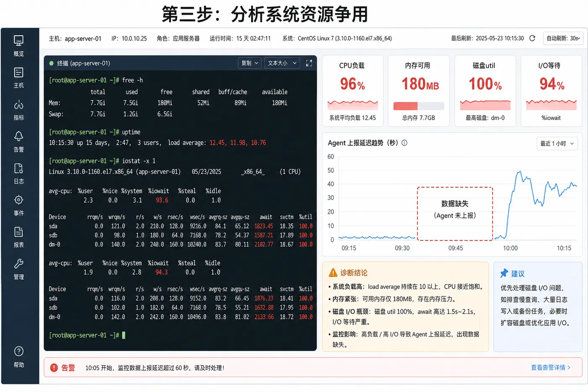Click Swap used value 1.2Gi
This screenshot has height=392, width=588.
131,114
